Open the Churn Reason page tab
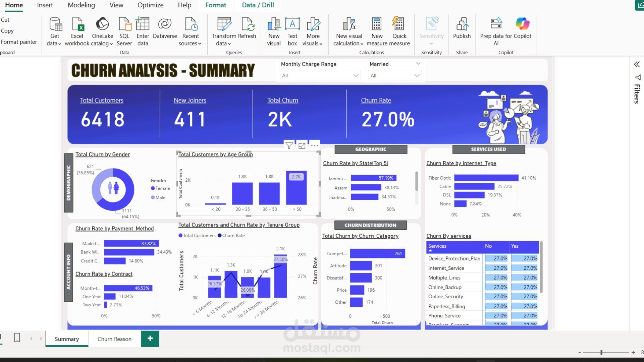Image resolution: width=644 pixels, height=362 pixels. pyautogui.click(x=114, y=339)
